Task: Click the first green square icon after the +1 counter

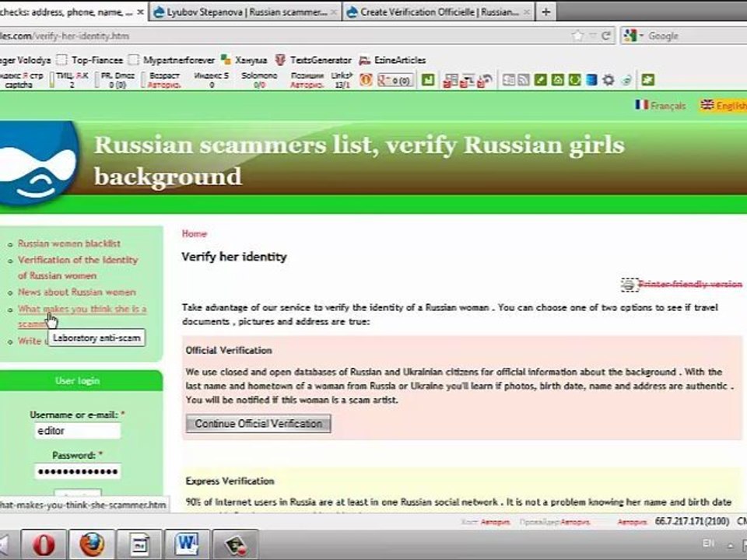Action: pyautogui.click(x=428, y=79)
